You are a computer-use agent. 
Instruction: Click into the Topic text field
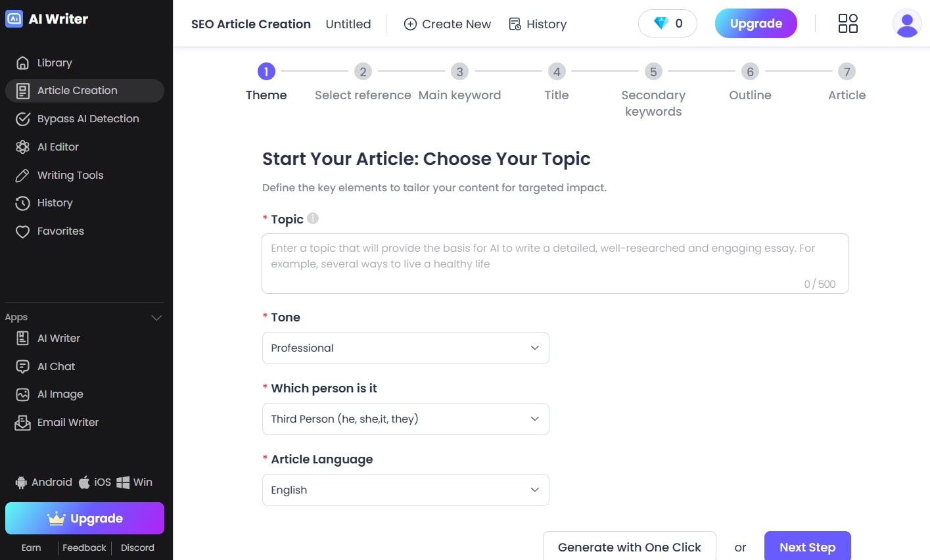point(555,263)
